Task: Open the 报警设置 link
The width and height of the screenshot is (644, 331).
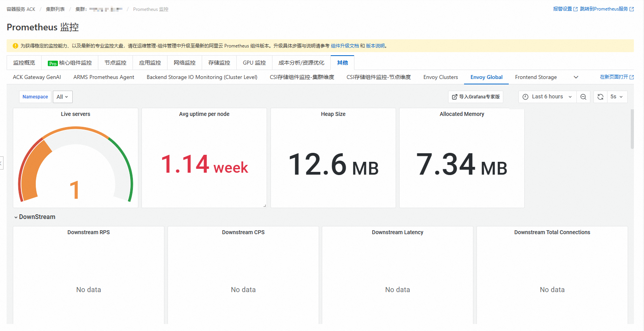Action: click(562, 9)
